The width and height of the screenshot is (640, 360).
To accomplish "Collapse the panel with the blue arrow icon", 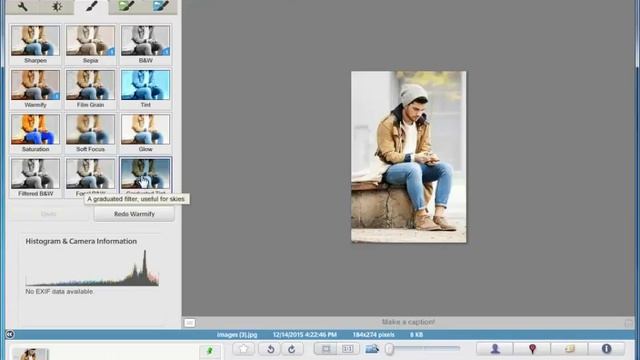I will (x=10, y=335).
